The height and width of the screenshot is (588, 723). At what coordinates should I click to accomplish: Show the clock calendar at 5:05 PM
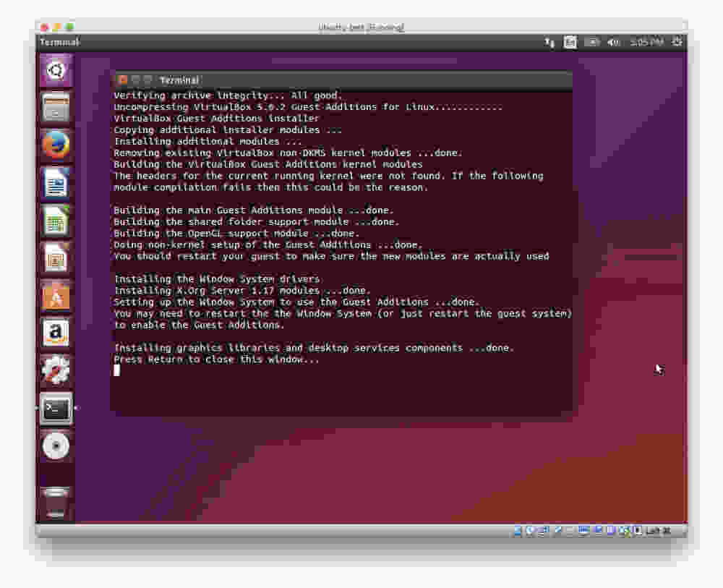pyautogui.click(x=646, y=43)
